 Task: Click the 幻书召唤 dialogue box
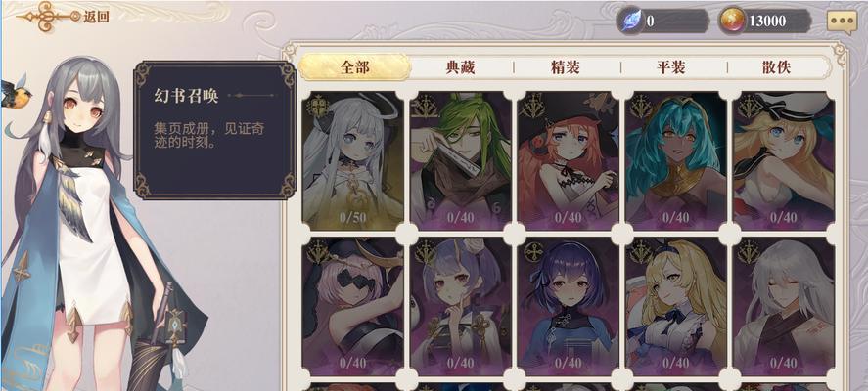point(215,130)
